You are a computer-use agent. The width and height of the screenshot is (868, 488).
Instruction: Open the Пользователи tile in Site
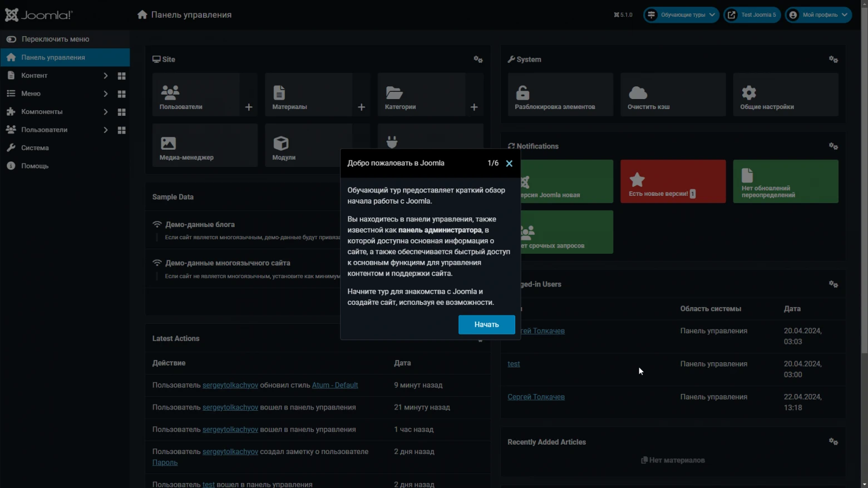pyautogui.click(x=196, y=95)
